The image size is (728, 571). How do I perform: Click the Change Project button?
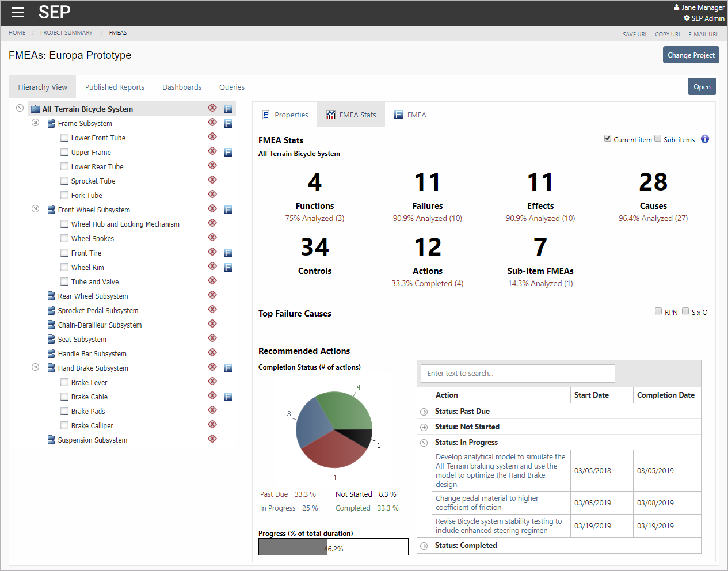pos(691,55)
